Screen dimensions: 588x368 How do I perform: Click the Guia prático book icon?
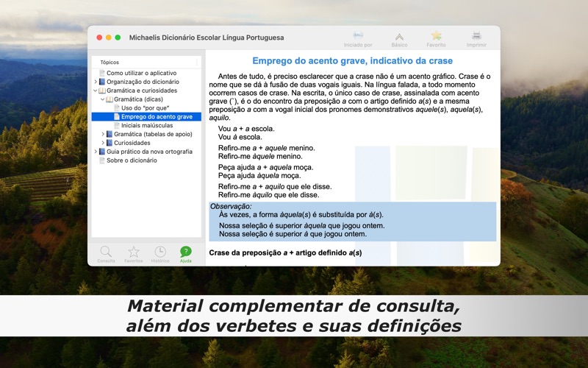(102, 152)
